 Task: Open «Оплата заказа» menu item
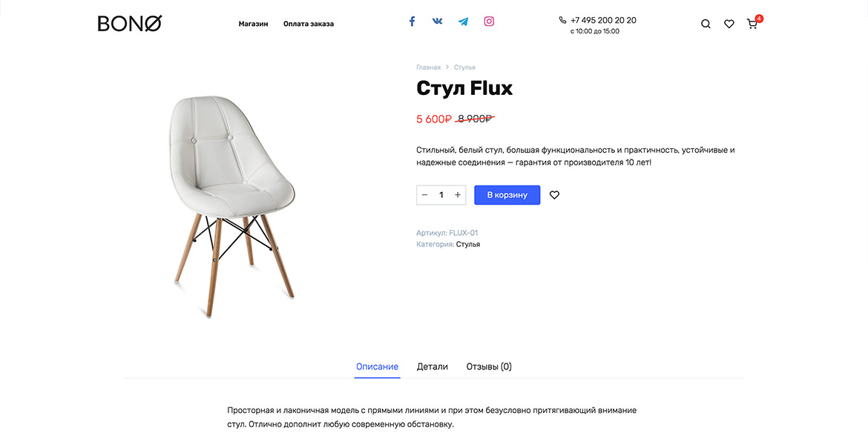click(309, 24)
